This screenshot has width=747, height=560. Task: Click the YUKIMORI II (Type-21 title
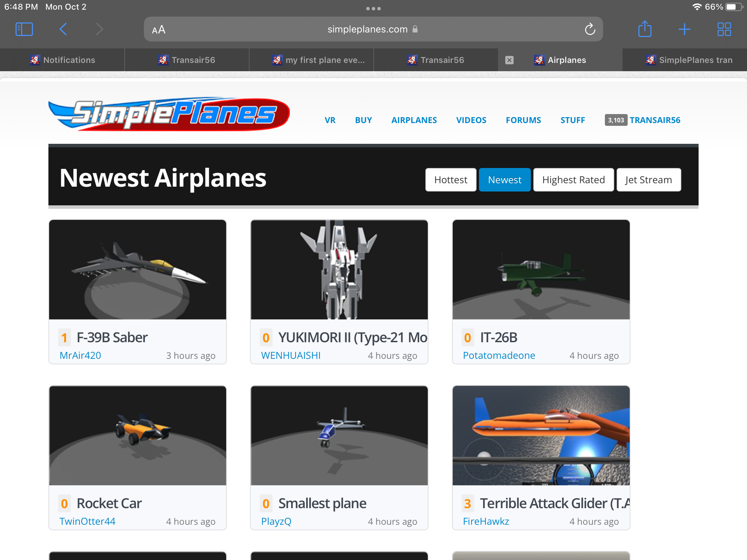coord(353,337)
